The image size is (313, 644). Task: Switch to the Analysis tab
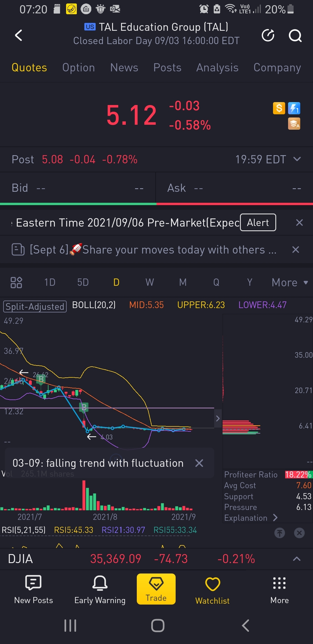tap(217, 68)
